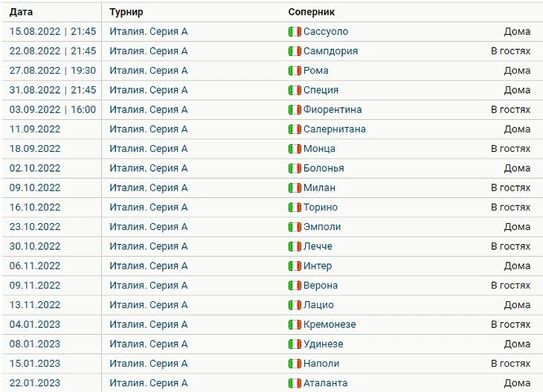Viewport: 543px width, 392px height.
Task: Click the Соперник column header
Action: tap(311, 13)
